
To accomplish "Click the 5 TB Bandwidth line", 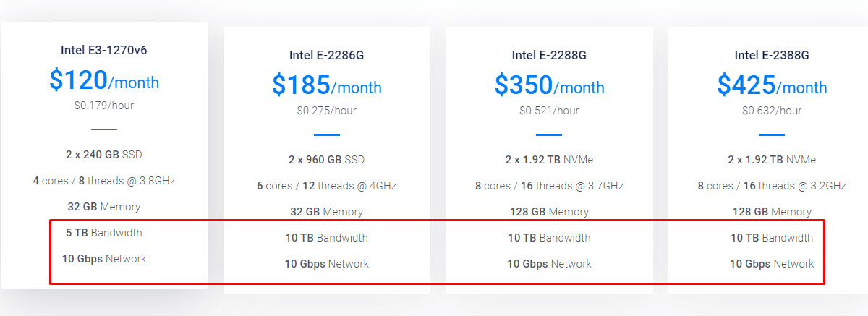I will coord(104,233).
